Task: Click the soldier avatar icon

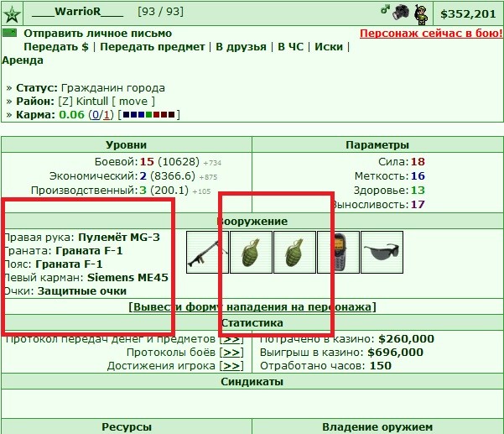Action: [421, 14]
